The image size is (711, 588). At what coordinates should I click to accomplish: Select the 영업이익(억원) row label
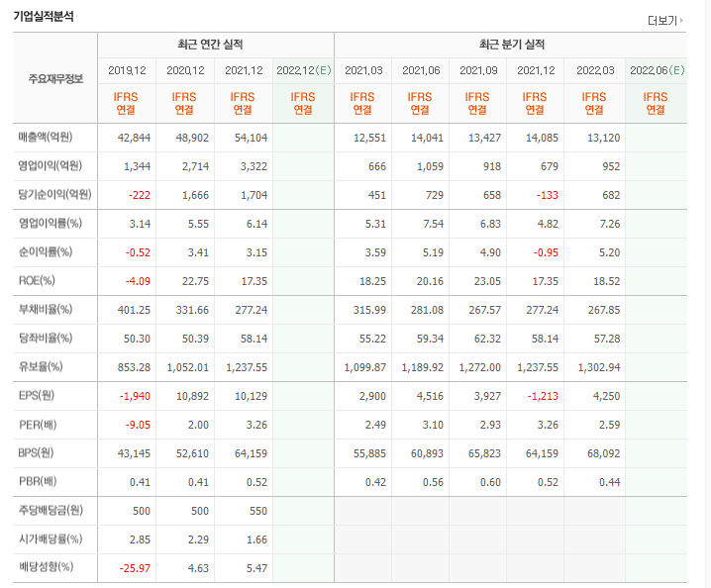click(50, 165)
